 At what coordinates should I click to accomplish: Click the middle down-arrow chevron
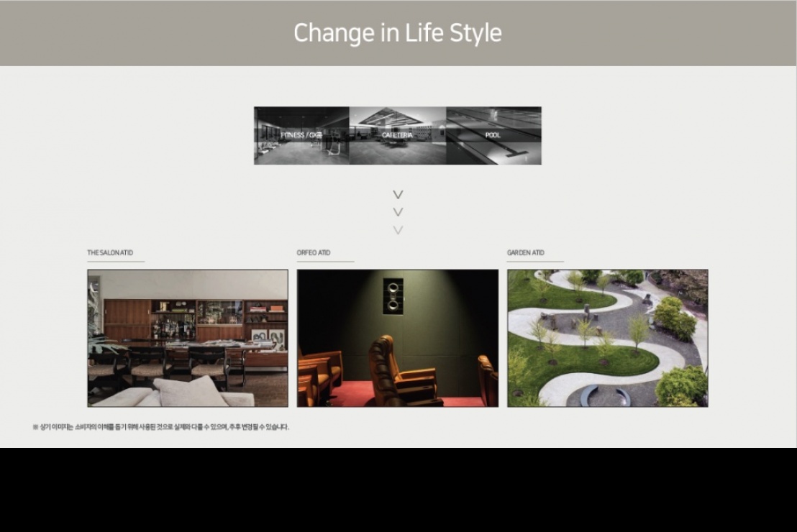point(398,212)
